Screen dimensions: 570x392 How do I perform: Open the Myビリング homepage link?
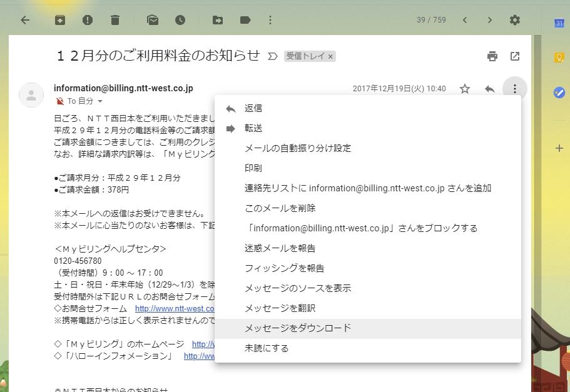[203, 344]
